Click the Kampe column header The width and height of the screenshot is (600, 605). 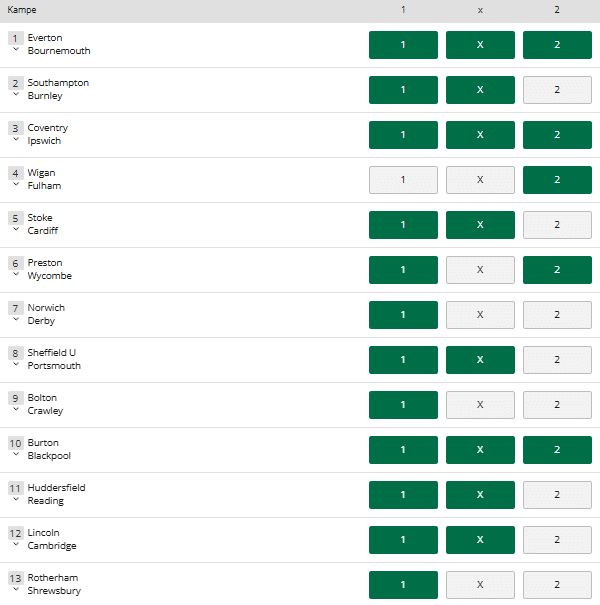pyautogui.click(x=22, y=10)
